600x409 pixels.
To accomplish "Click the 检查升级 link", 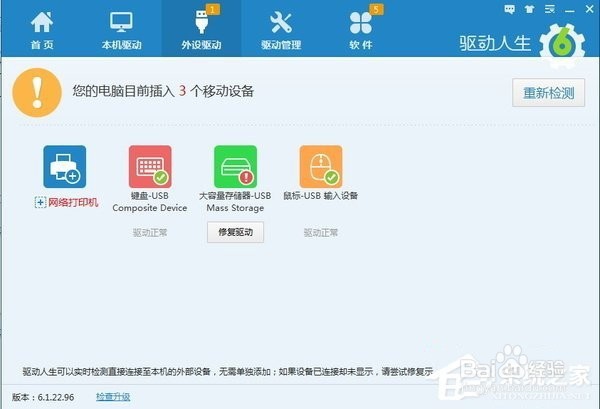I will (113, 397).
